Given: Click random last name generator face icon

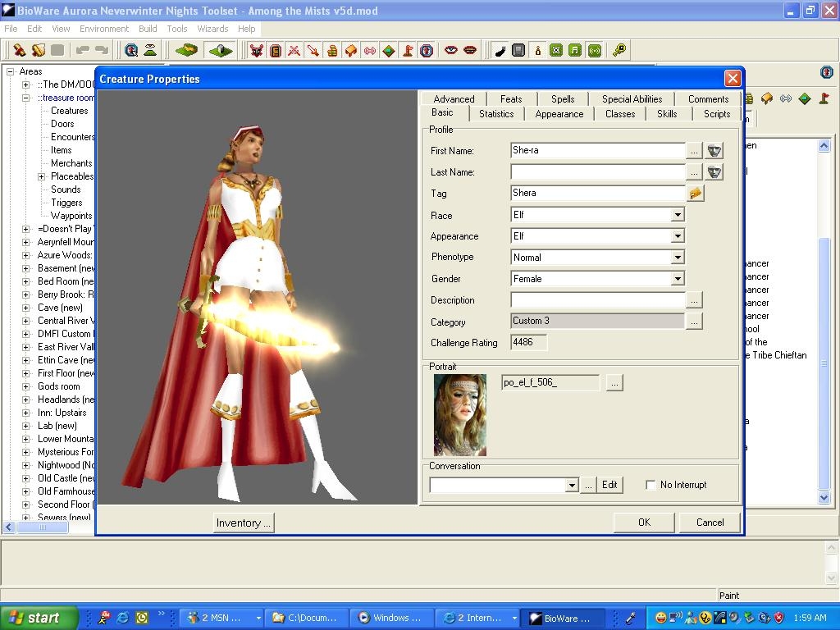Looking at the screenshot, I should (x=714, y=172).
